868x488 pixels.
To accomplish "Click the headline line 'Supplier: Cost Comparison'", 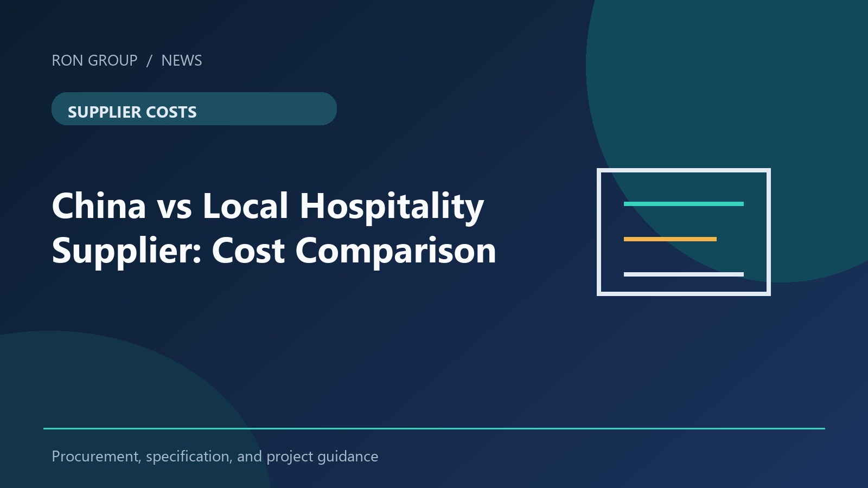I will coord(274,251).
